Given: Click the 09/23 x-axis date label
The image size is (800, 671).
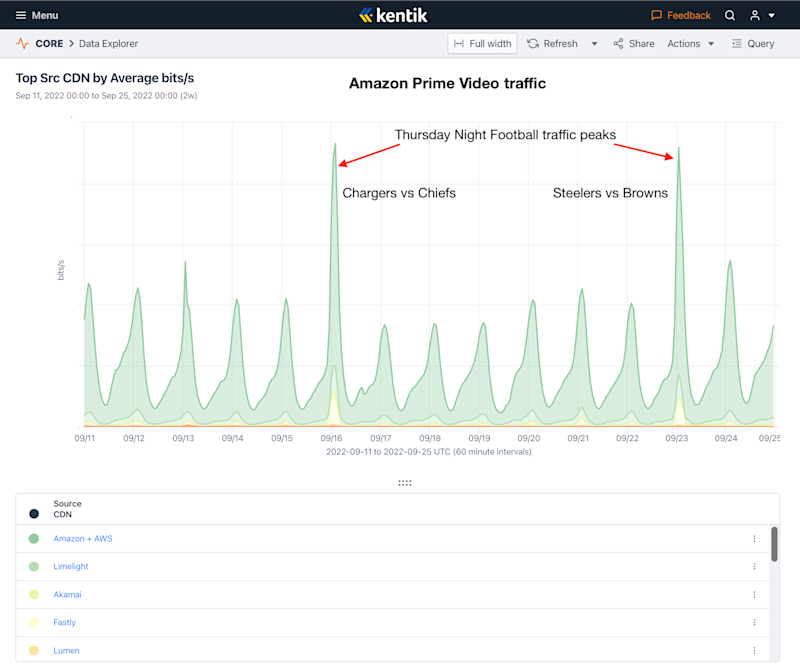Looking at the screenshot, I should tap(677, 438).
